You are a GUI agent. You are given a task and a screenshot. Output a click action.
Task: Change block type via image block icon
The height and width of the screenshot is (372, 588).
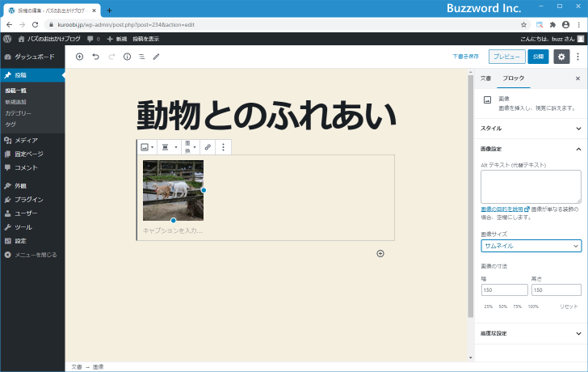coord(147,147)
